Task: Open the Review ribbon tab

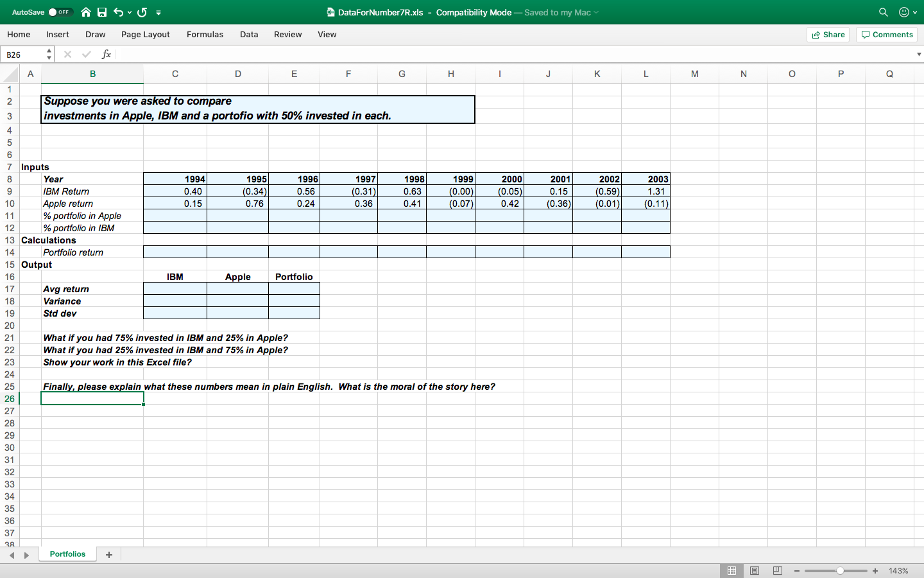Action: tap(288, 35)
